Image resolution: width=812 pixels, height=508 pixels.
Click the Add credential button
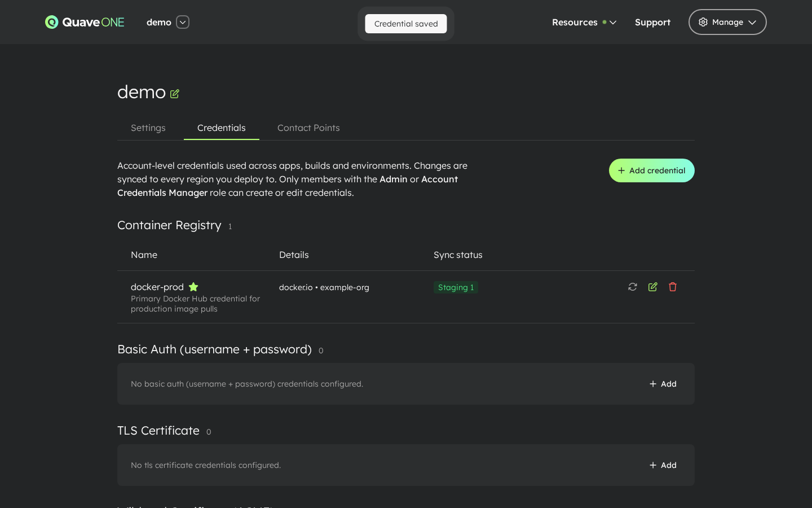tap(652, 170)
